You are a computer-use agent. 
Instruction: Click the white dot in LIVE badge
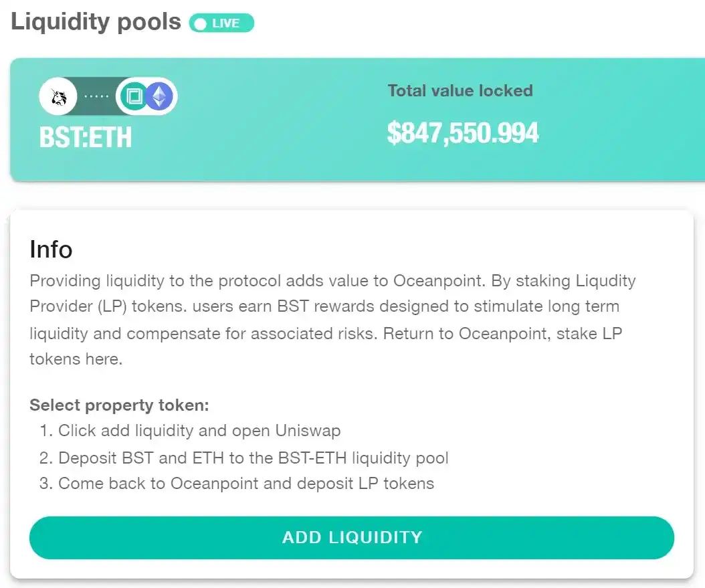pos(201,23)
